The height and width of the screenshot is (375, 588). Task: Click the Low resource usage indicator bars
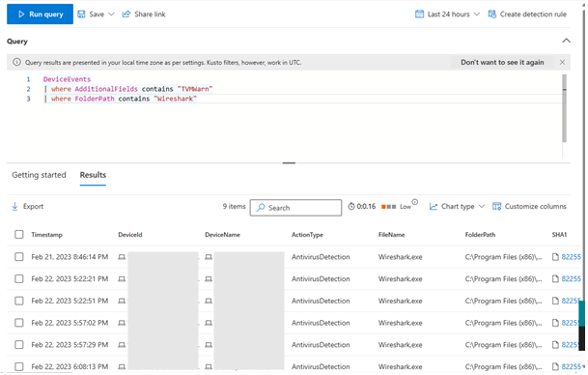click(388, 207)
